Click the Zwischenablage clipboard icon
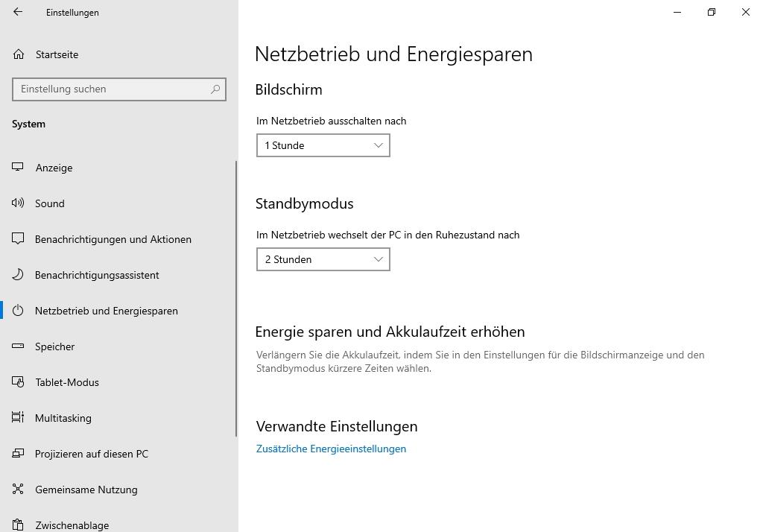This screenshot has height=532, width=763. pos(18,525)
